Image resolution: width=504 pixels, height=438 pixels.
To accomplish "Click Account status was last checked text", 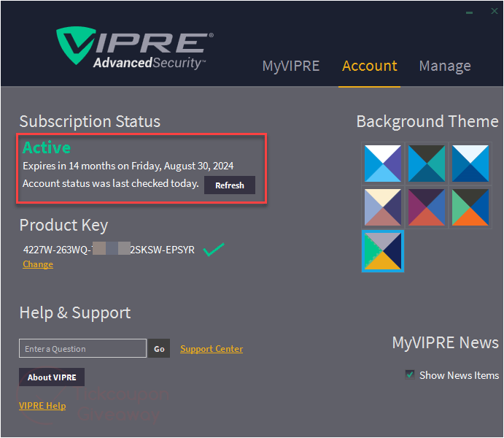I will (111, 184).
